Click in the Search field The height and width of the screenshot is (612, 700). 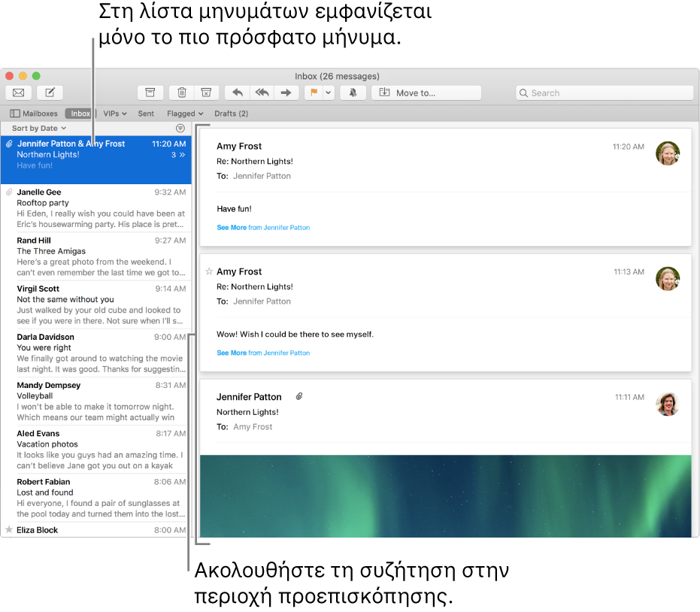click(605, 92)
